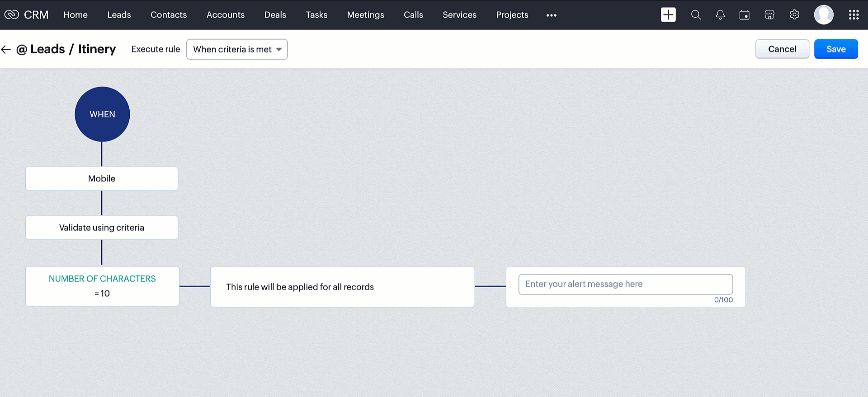Click the Mobile field node
The image size is (868, 397).
[102, 178]
